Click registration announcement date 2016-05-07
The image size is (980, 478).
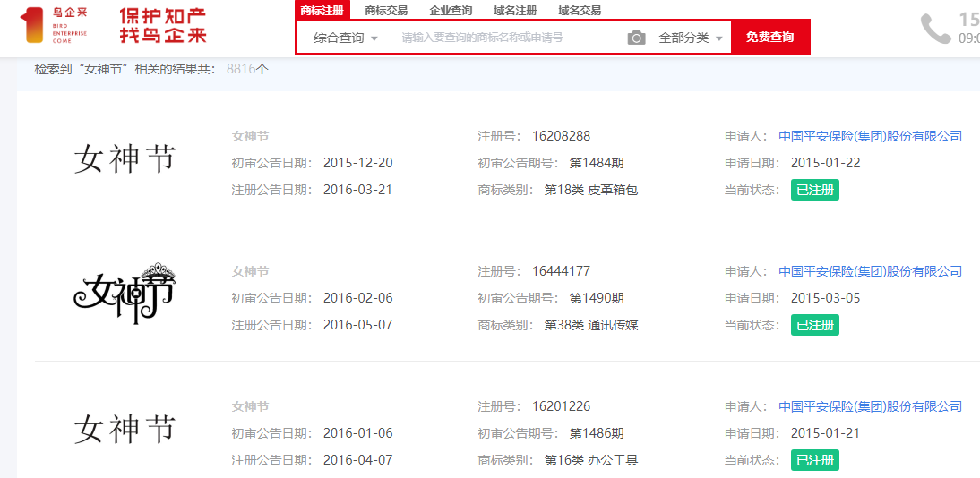coord(358,325)
